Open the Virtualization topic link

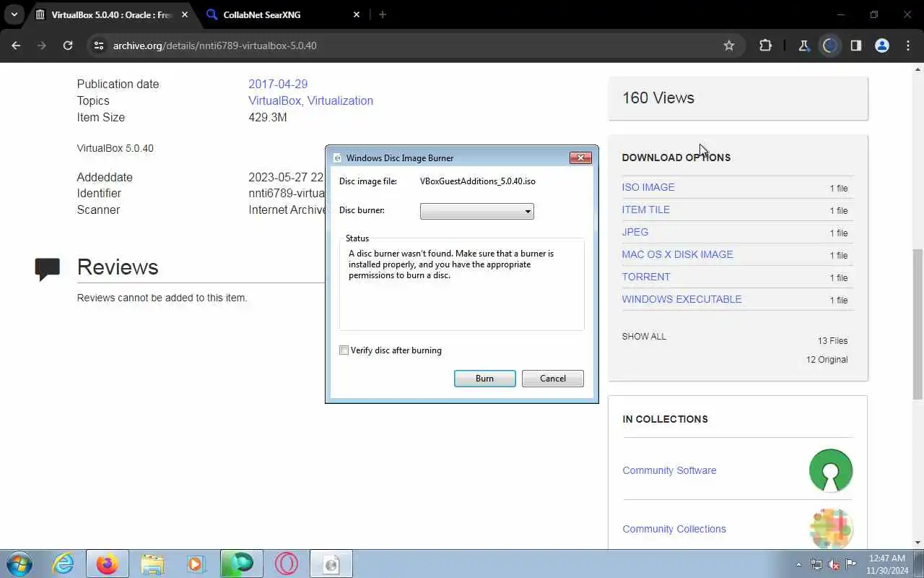click(x=340, y=100)
